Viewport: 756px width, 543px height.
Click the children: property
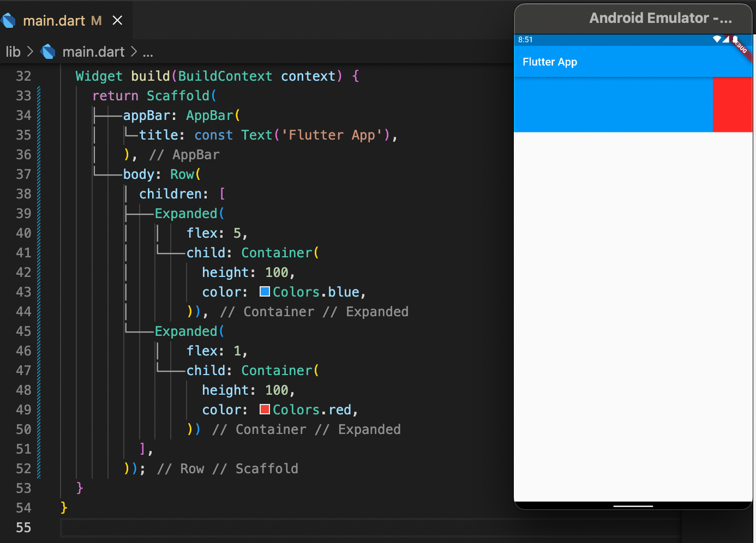(173, 194)
